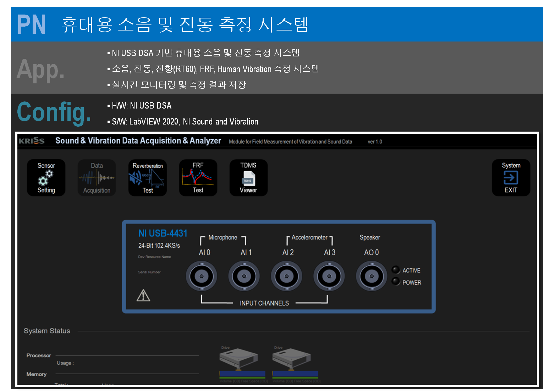Screen dimensions: 544x392
Task: Click the 실시간 모니터링 bullet line
Action: [179, 85]
